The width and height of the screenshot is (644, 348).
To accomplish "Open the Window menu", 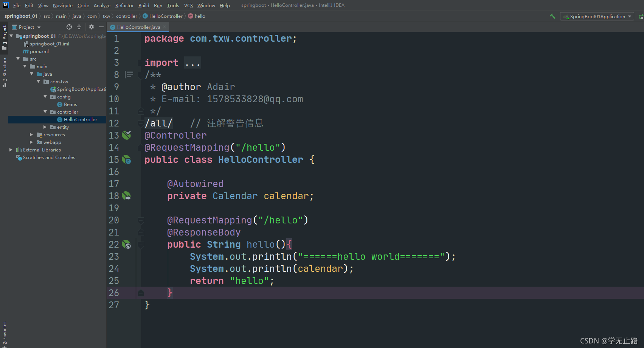I will point(206,5).
